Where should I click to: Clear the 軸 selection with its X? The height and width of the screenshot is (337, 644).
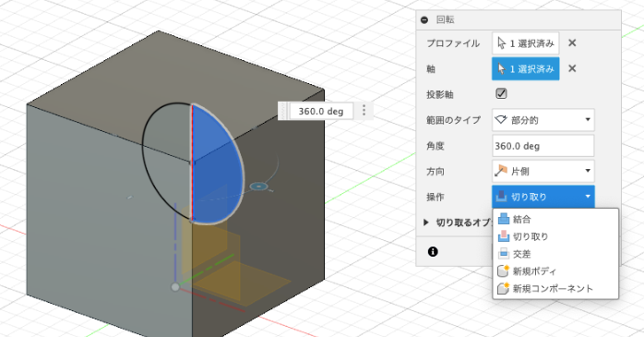pyautogui.click(x=572, y=68)
